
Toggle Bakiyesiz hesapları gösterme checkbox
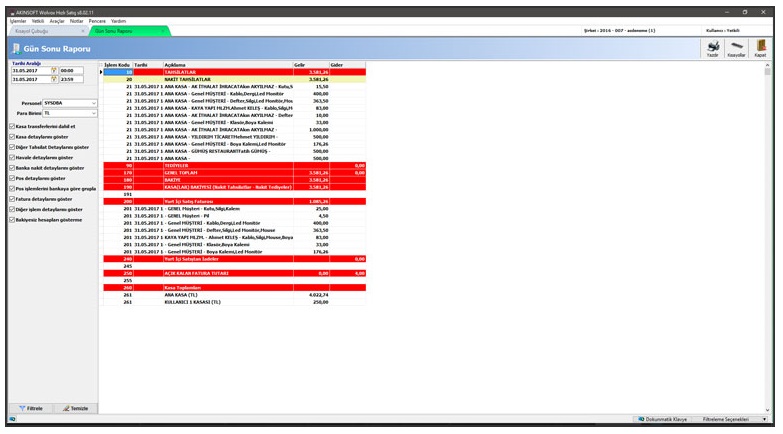tap(12, 220)
